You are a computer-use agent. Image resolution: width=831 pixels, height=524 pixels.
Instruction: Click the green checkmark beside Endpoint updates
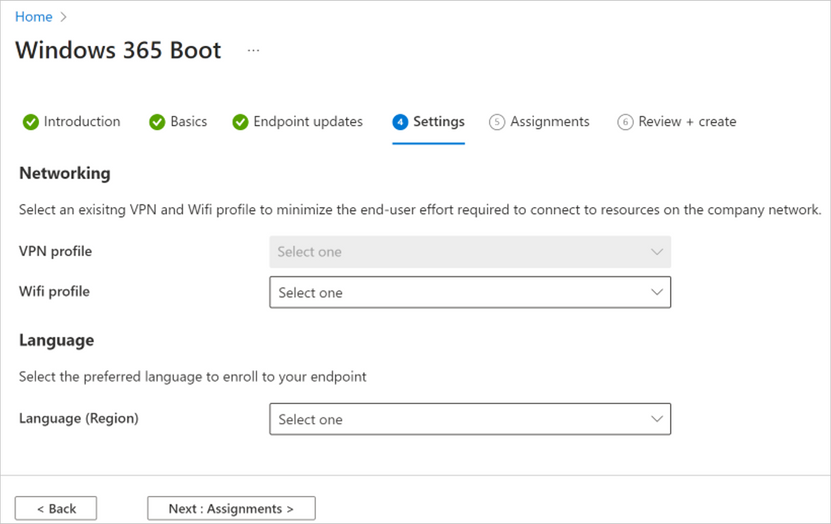(x=240, y=122)
